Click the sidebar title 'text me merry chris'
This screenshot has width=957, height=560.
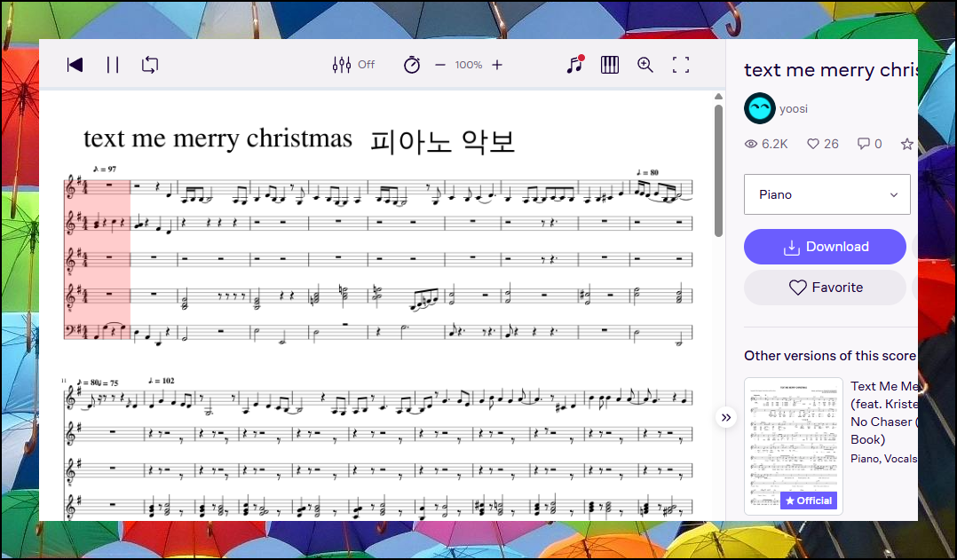click(x=831, y=70)
